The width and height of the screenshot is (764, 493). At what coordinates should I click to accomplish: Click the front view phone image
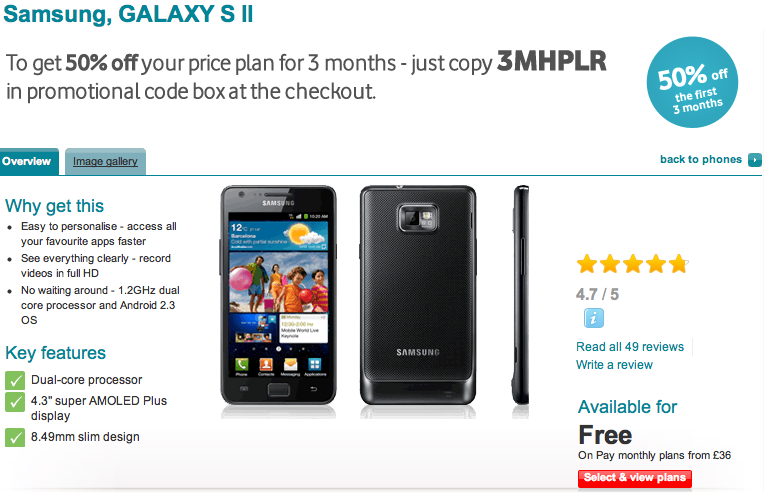coord(278,296)
